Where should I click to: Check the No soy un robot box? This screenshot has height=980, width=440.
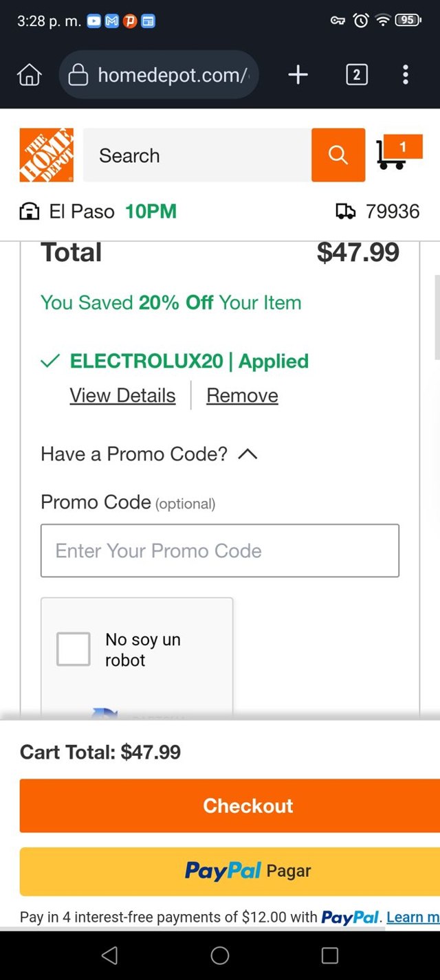(x=74, y=649)
